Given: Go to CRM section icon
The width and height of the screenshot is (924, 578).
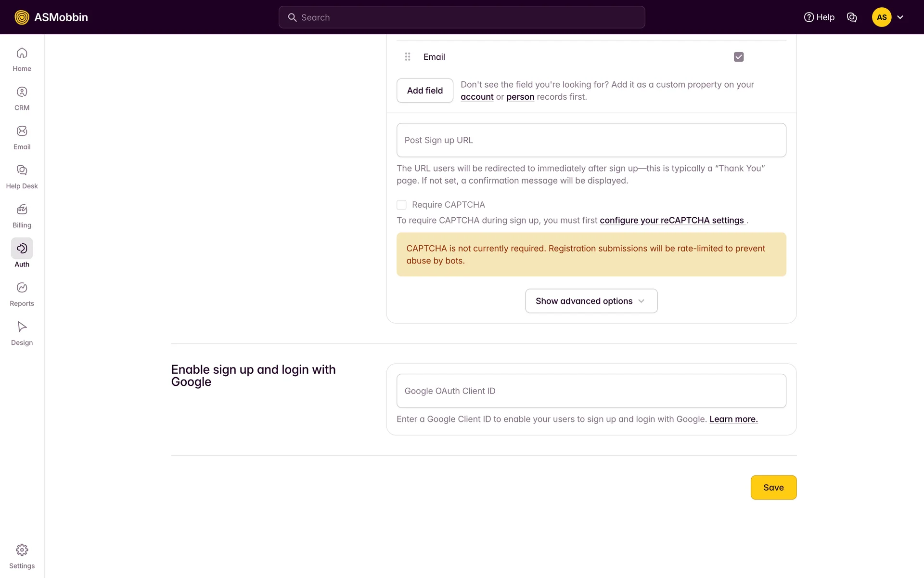Looking at the screenshot, I should (x=22, y=92).
